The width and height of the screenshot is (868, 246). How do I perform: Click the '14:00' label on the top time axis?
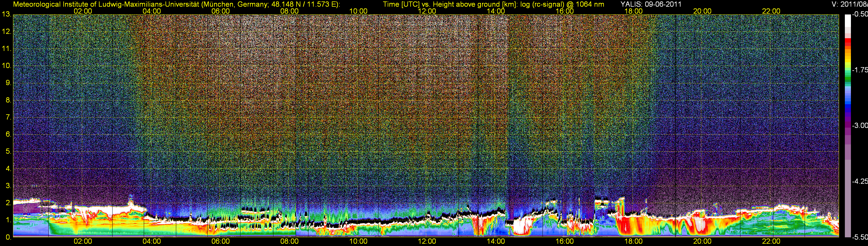tap(496, 11)
